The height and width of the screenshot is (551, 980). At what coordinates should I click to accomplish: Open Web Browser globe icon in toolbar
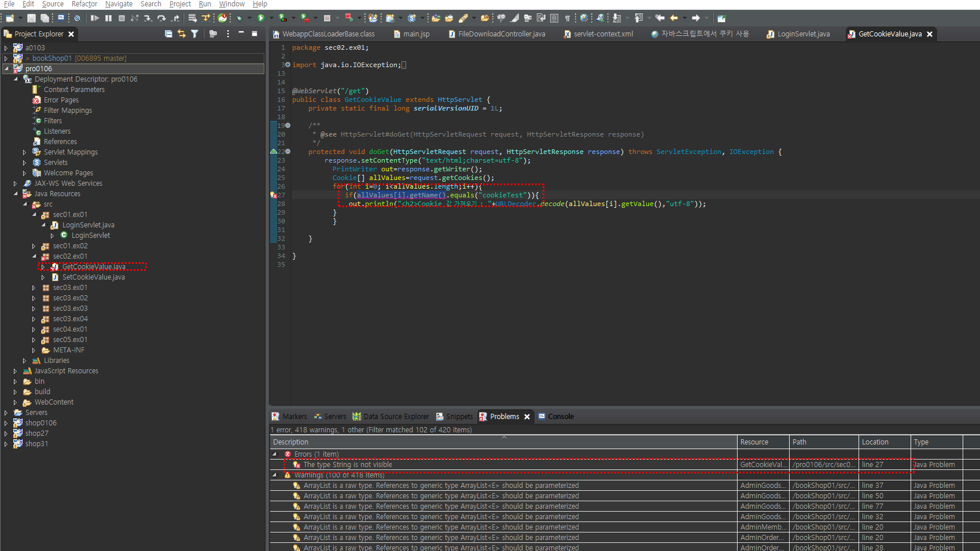click(x=584, y=18)
